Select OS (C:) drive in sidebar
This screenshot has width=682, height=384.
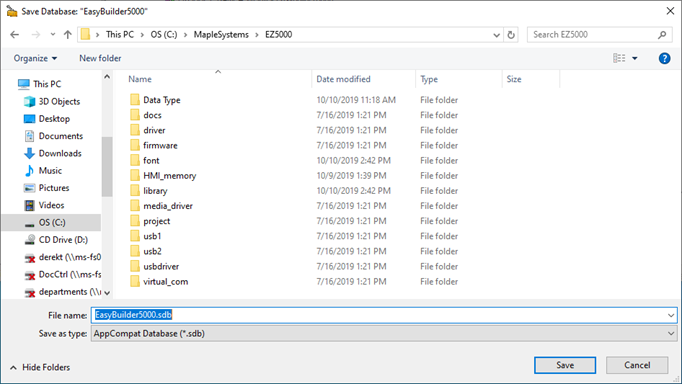click(51, 223)
